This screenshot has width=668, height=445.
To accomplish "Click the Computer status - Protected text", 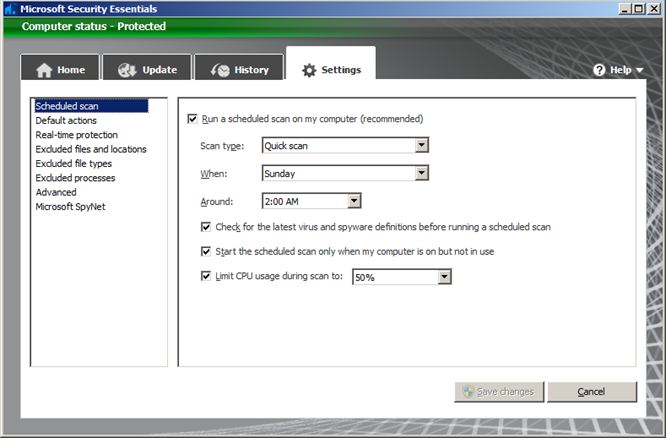I will pos(94,26).
